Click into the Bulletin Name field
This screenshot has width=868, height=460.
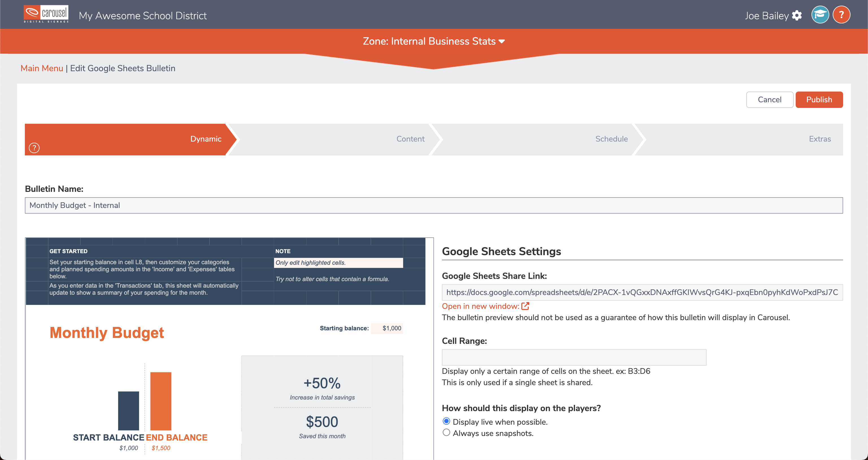434,205
